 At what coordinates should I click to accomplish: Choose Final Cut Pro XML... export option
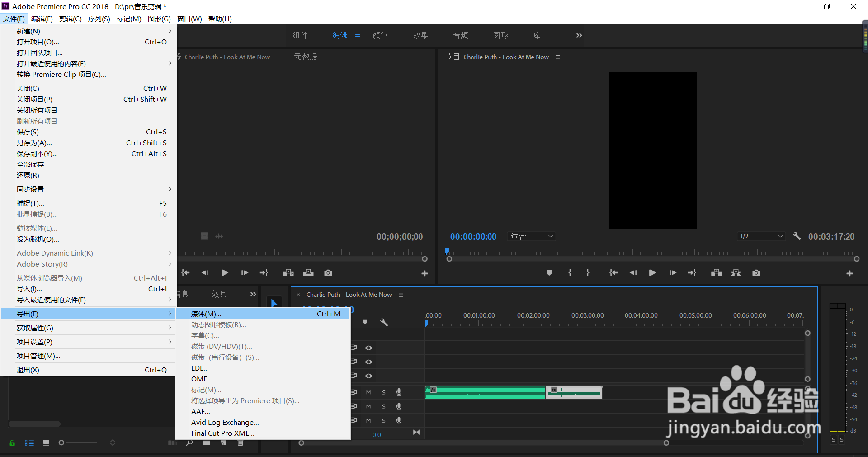point(263,433)
